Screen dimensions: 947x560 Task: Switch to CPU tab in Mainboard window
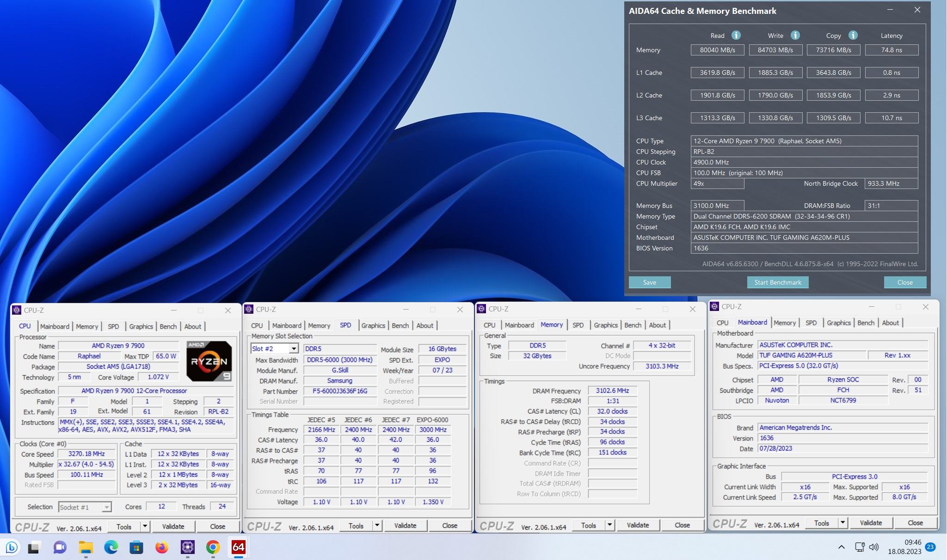tap(723, 323)
